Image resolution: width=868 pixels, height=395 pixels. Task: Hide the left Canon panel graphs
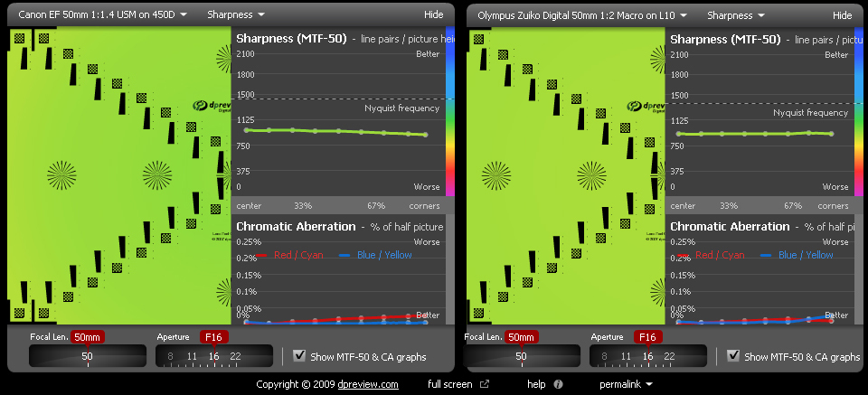[433, 15]
